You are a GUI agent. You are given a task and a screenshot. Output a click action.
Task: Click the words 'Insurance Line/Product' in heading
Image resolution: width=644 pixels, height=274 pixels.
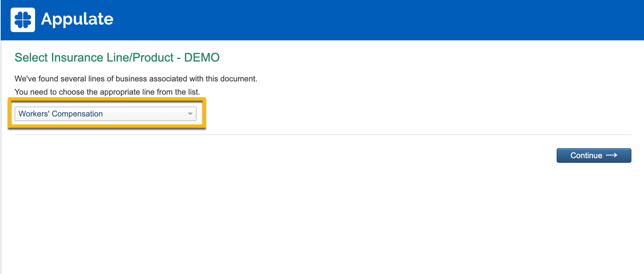pos(112,58)
